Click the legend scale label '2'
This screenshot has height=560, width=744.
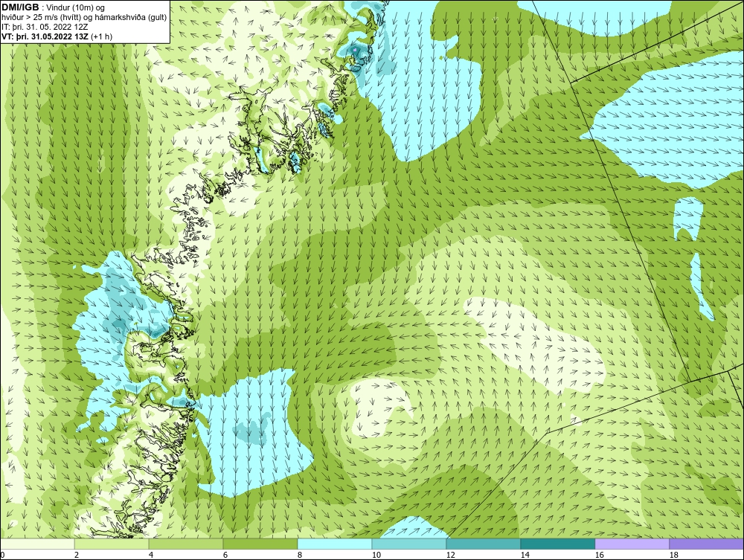pyautogui.click(x=77, y=555)
